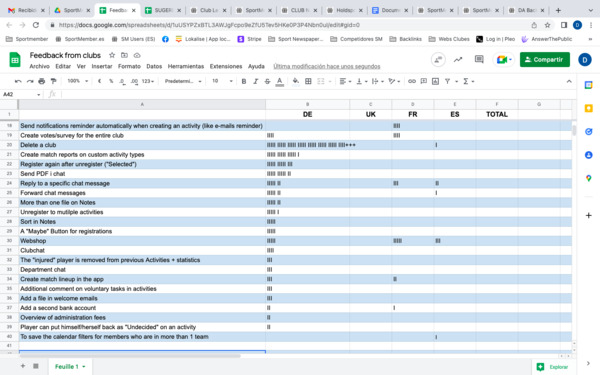This screenshot has width=600, height=375.
Task: Open Google Keep in side panel
Action: point(589,108)
